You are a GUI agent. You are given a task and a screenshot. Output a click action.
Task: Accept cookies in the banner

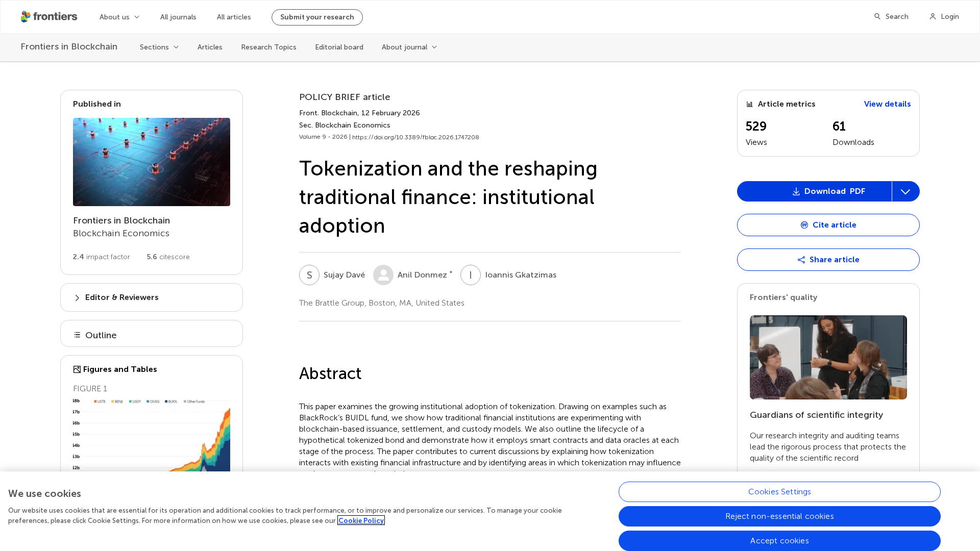(x=779, y=541)
